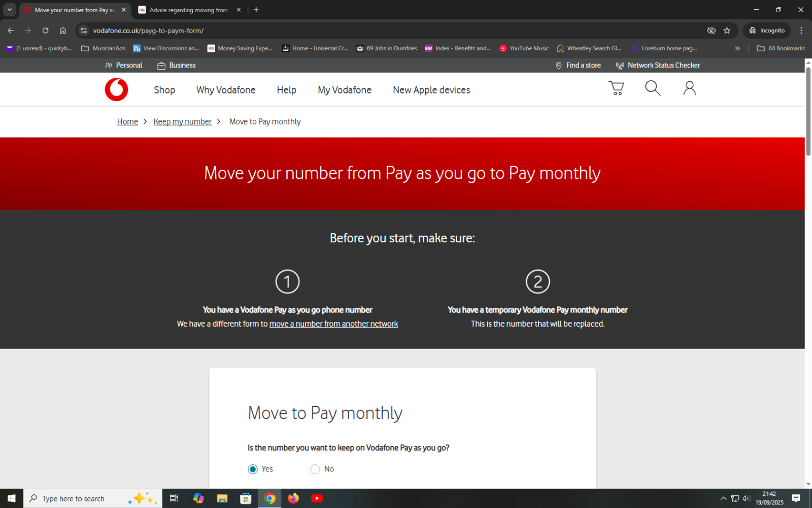Open the taskbar clock and date
Image resolution: width=812 pixels, height=508 pixels.
(769, 498)
